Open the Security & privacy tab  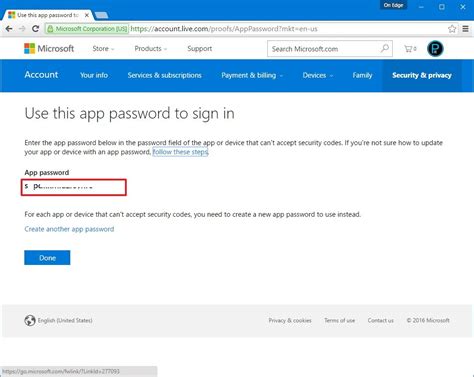click(422, 75)
